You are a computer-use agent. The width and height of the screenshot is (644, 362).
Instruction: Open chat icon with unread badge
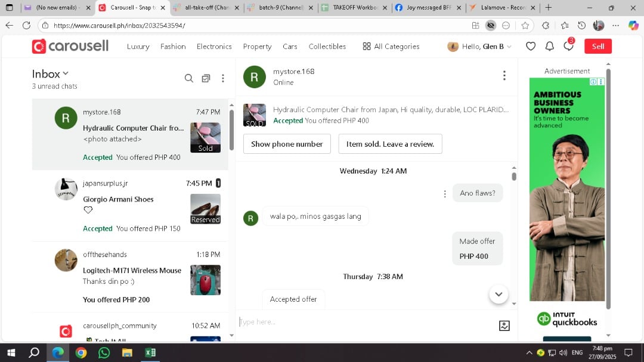568,47
